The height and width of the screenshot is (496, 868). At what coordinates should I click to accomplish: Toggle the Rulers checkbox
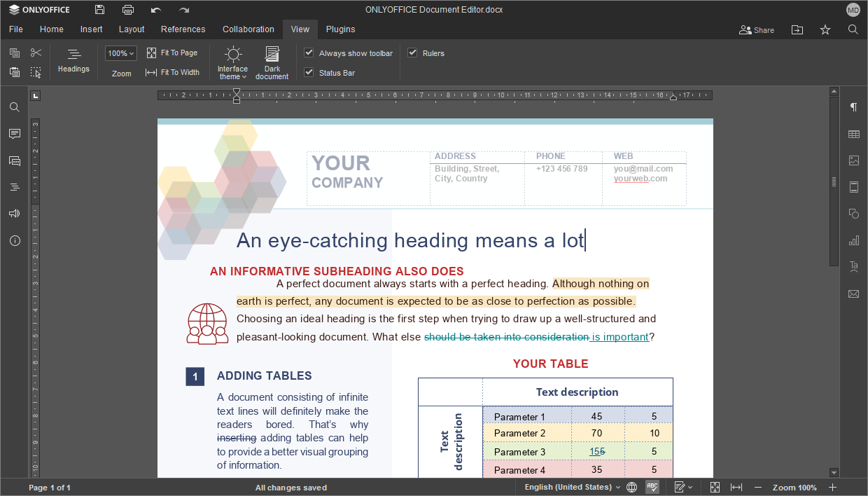click(412, 53)
